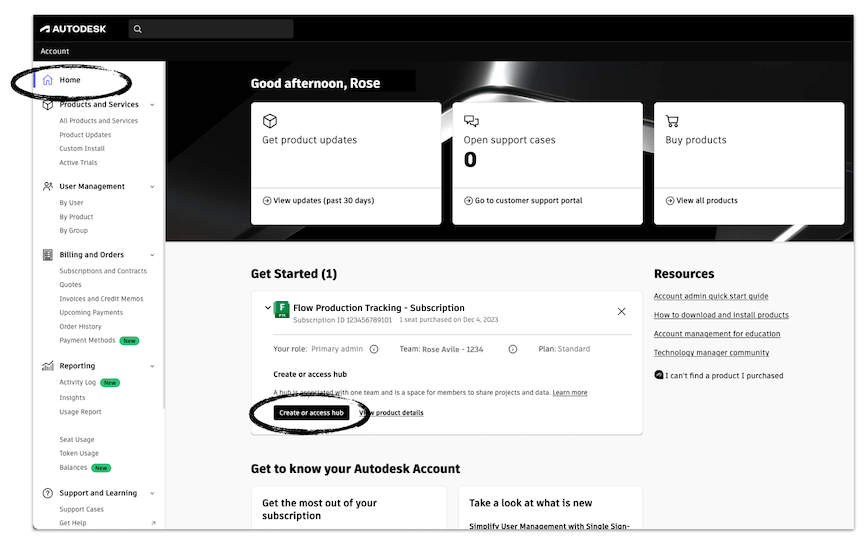Collapse the User Management section
864x538 pixels.
click(x=152, y=187)
